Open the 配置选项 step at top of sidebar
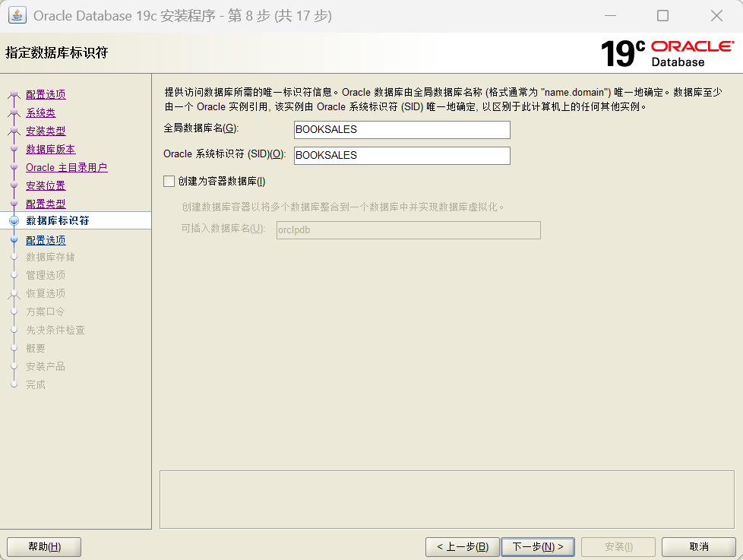This screenshot has width=743, height=560. (46, 94)
